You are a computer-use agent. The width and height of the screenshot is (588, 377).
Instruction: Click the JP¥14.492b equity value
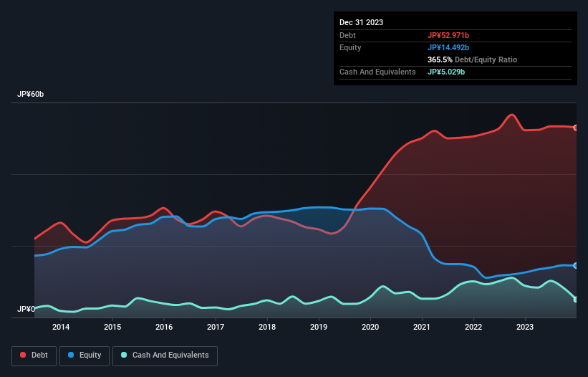pos(448,47)
